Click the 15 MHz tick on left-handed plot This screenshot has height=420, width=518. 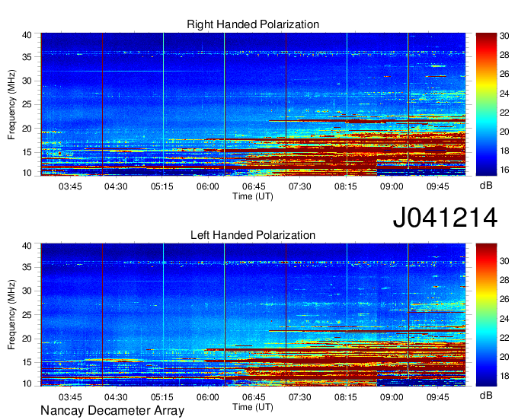27,363
